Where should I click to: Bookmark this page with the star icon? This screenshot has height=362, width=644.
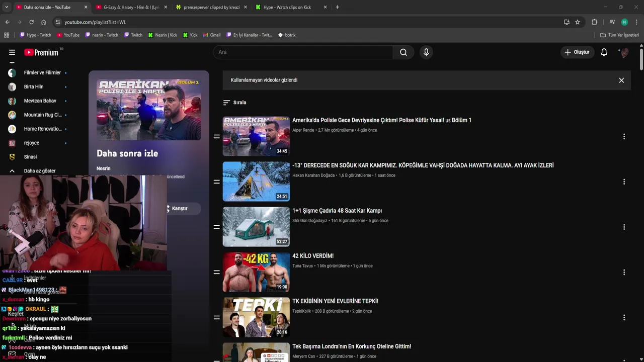(578, 22)
